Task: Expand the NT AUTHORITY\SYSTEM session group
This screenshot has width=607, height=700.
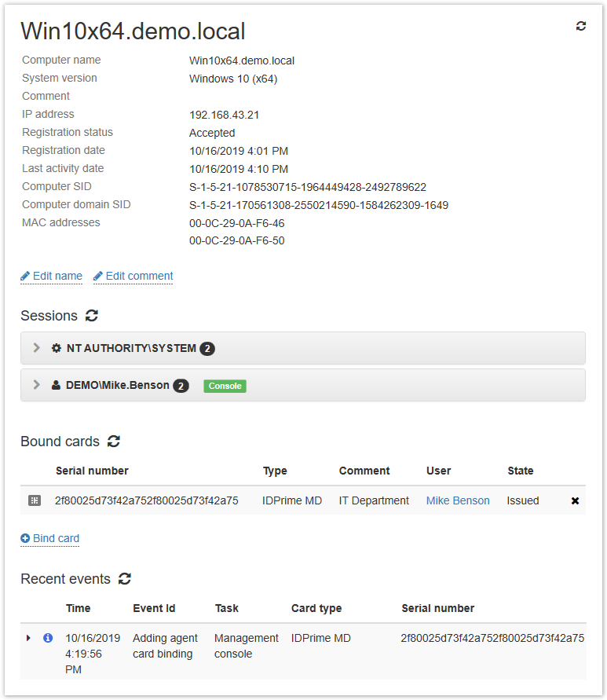Action: [x=36, y=348]
